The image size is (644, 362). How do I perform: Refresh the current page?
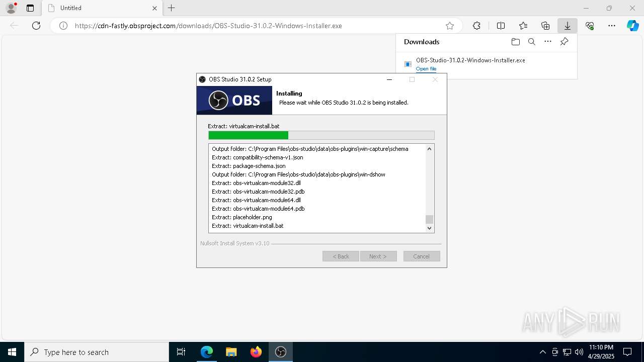point(36,26)
